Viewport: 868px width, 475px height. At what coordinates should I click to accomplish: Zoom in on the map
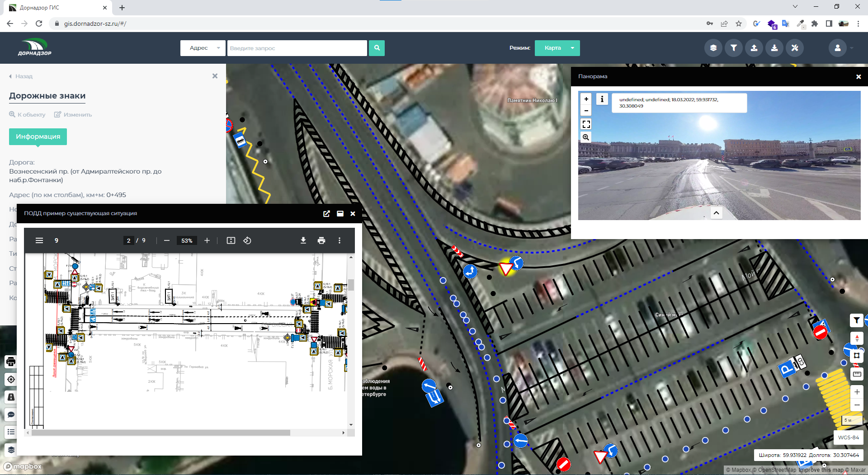[x=857, y=392]
